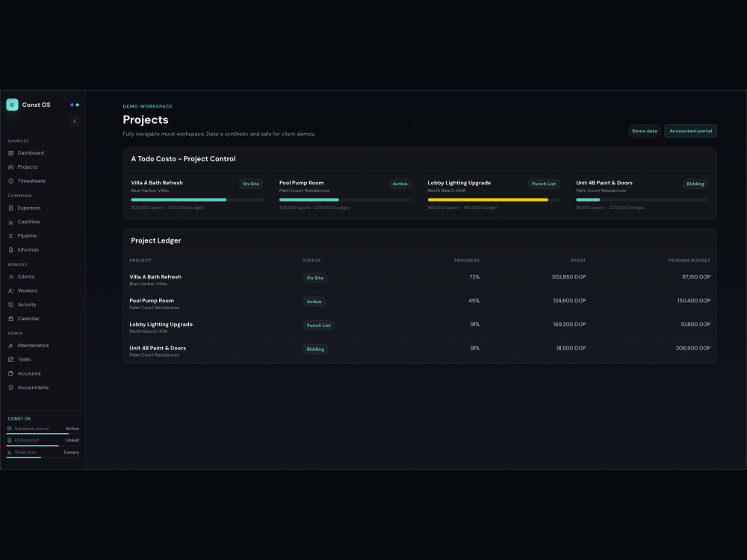This screenshot has height=560, width=747.
Task: Click the Expenses icon in sidebar
Action: (x=11, y=208)
